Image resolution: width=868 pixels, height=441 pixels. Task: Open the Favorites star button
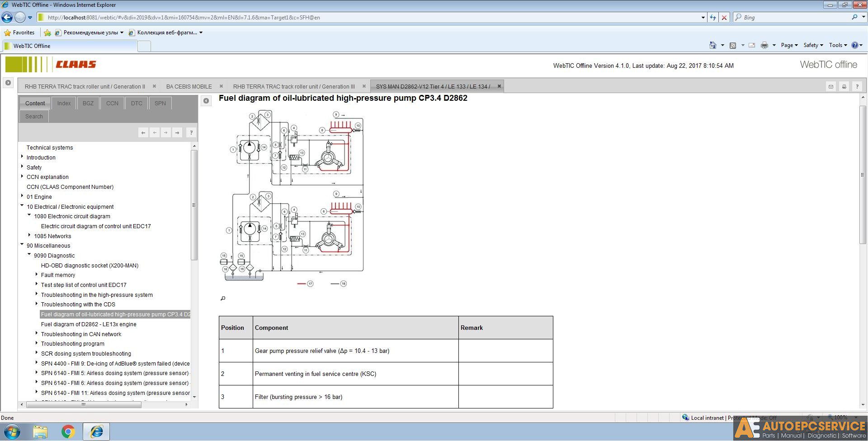click(19, 33)
